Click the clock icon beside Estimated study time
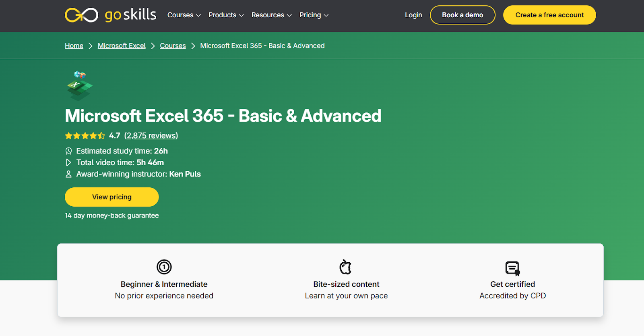Screen dimensions: 644x336 [x=68, y=151]
